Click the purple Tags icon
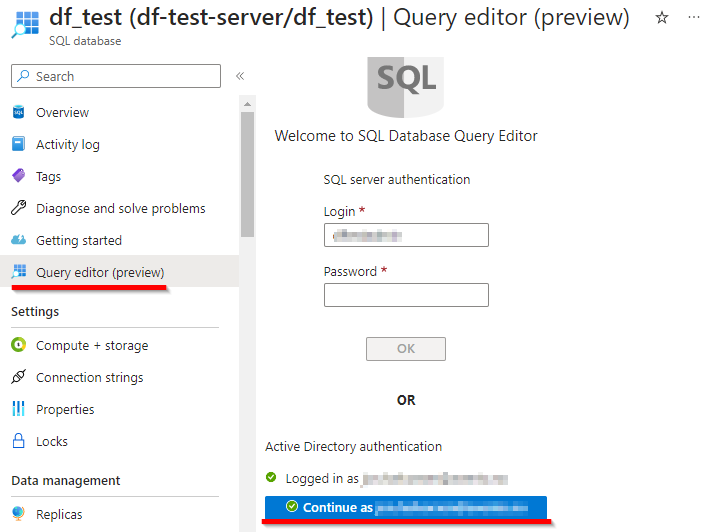Screen dimensions: 706x532 point(18,176)
